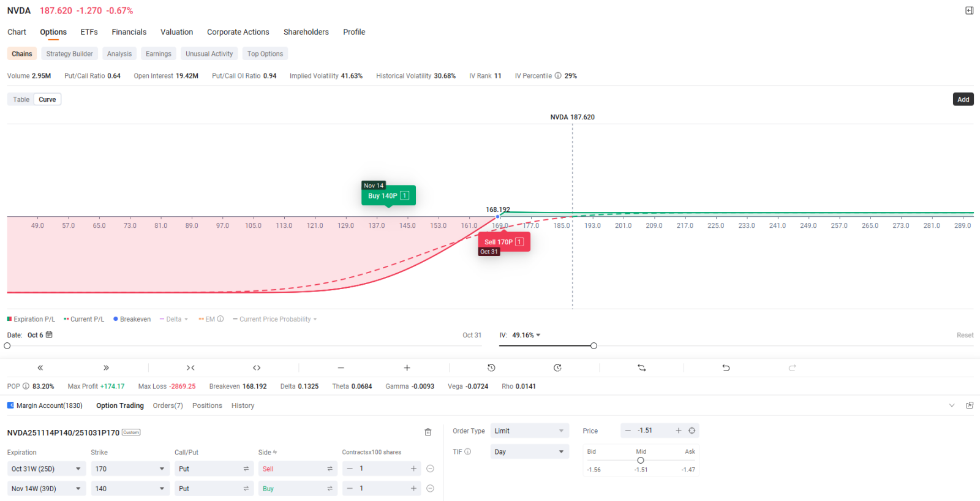
Task: Remove the 170 Put leg with minus-circle icon
Action: coord(431,469)
